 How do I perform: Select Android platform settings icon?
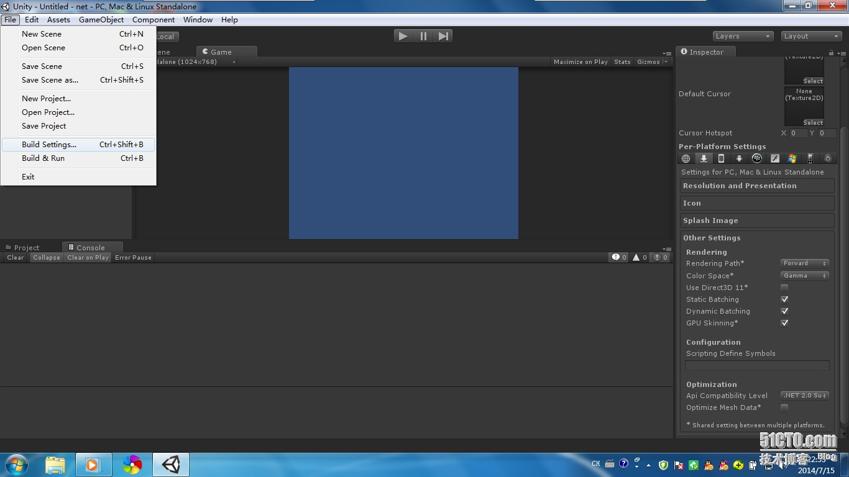tap(739, 159)
